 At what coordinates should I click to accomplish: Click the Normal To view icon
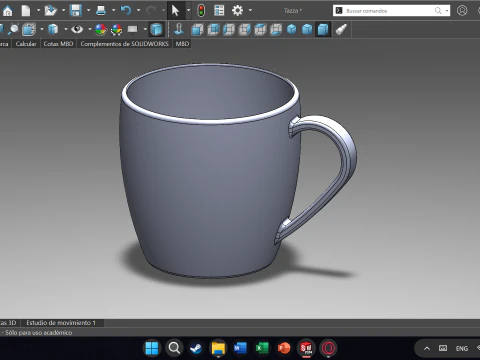179,29
